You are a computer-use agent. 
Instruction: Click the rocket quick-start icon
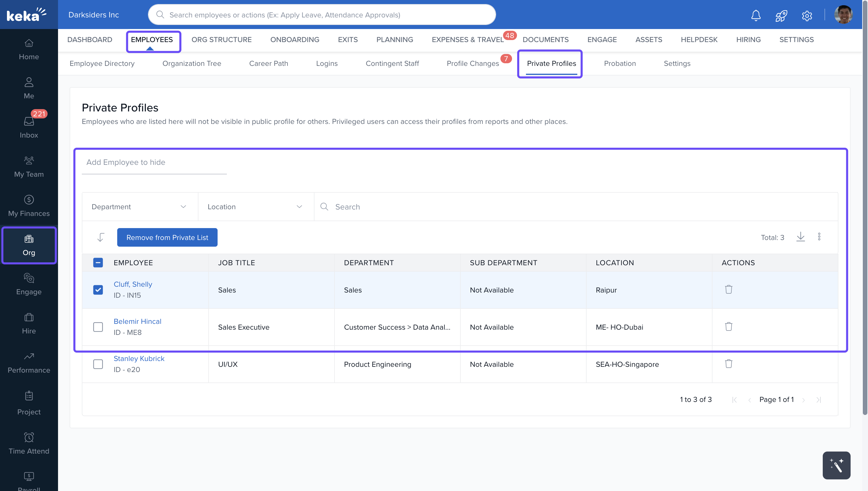point(781,15)
